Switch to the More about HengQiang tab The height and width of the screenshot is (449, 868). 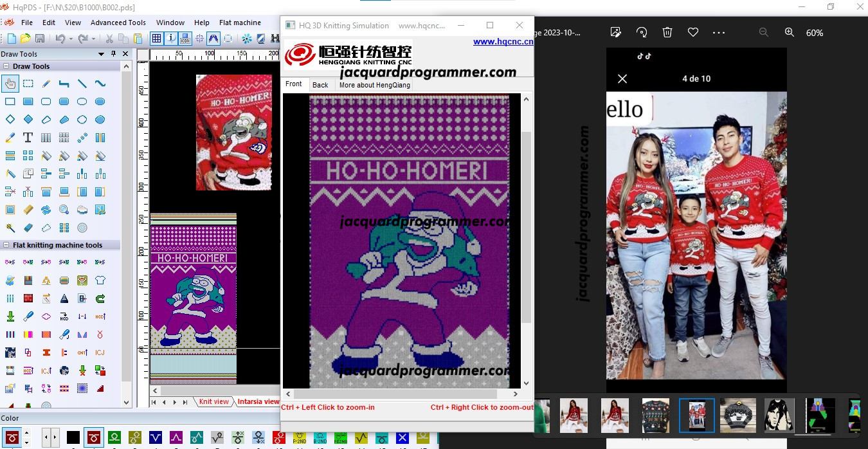pos(374,85)
